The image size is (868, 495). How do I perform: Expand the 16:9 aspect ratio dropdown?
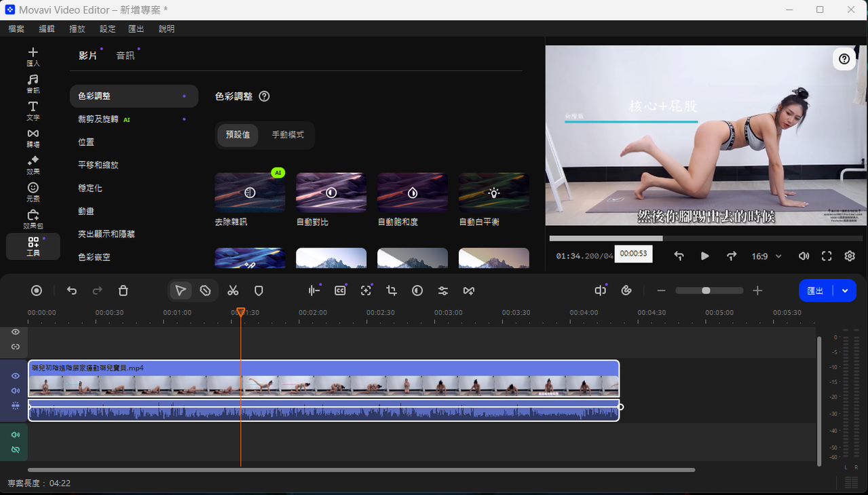(x=767, y=256)
